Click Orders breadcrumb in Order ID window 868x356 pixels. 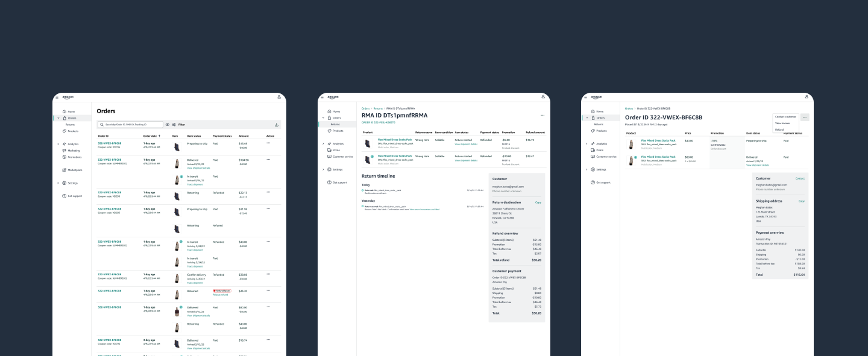(x=629, y=108)
